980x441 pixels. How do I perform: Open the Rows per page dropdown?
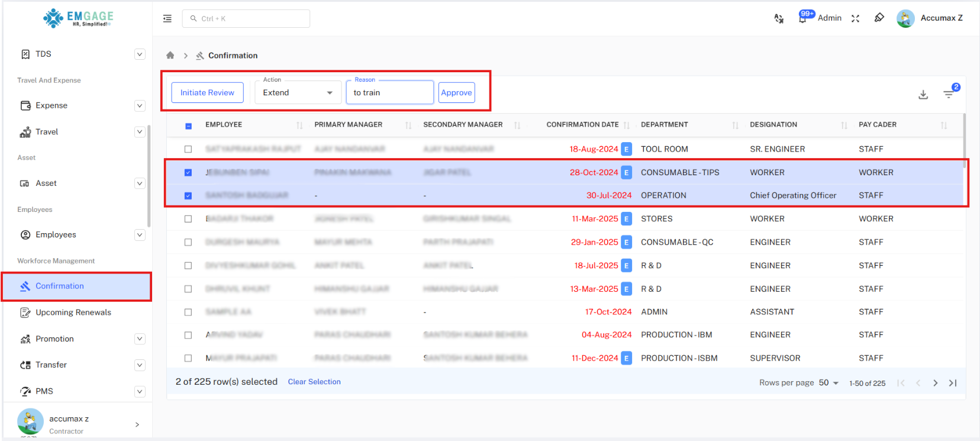[829, 383]
